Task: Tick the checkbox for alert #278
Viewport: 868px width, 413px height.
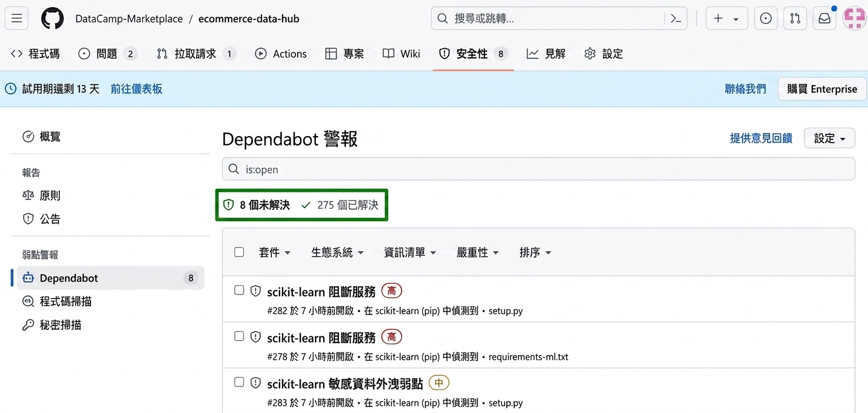Action: click(x=239, y=336)
